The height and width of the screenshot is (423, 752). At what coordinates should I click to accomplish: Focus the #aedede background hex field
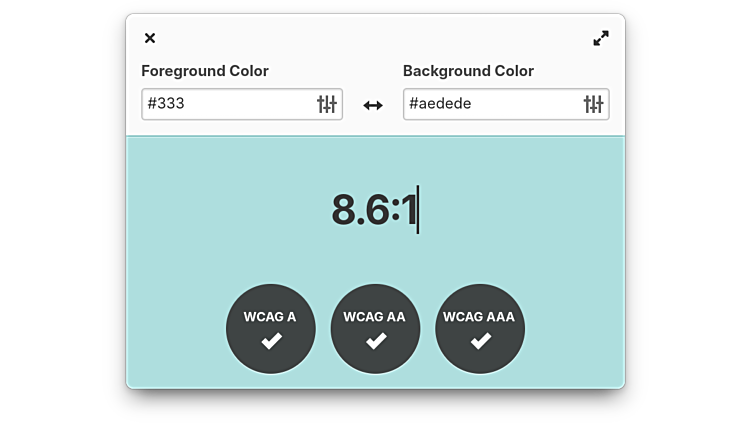(x=488, y=104)
